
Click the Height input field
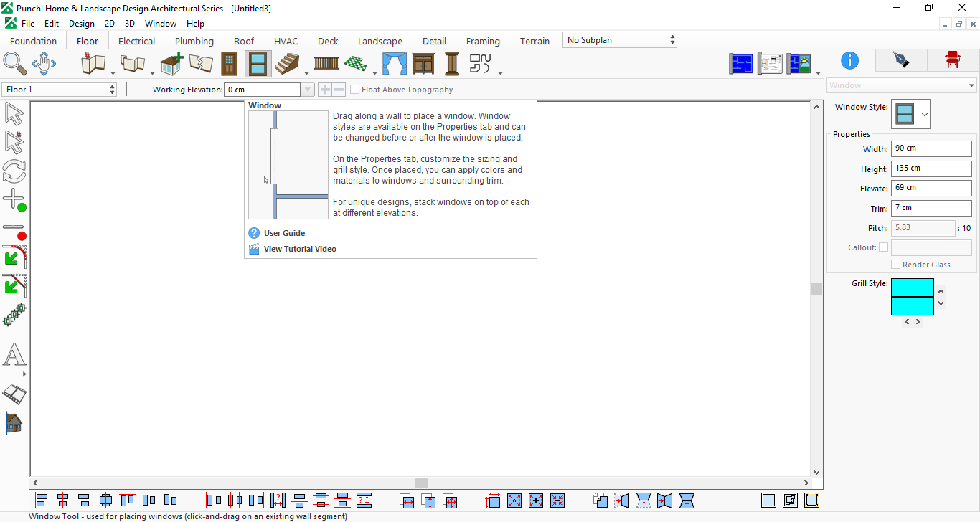931,169
